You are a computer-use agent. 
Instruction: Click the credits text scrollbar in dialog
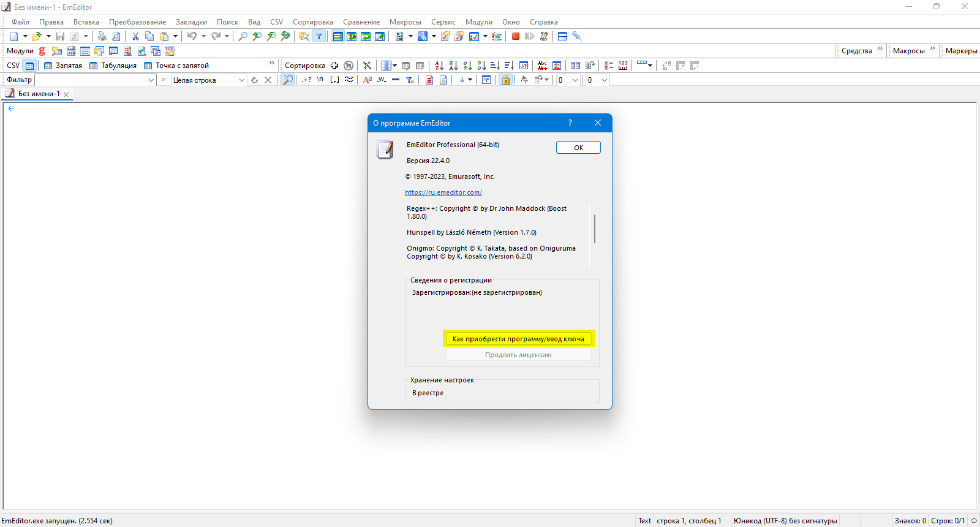tap(595, 229)
